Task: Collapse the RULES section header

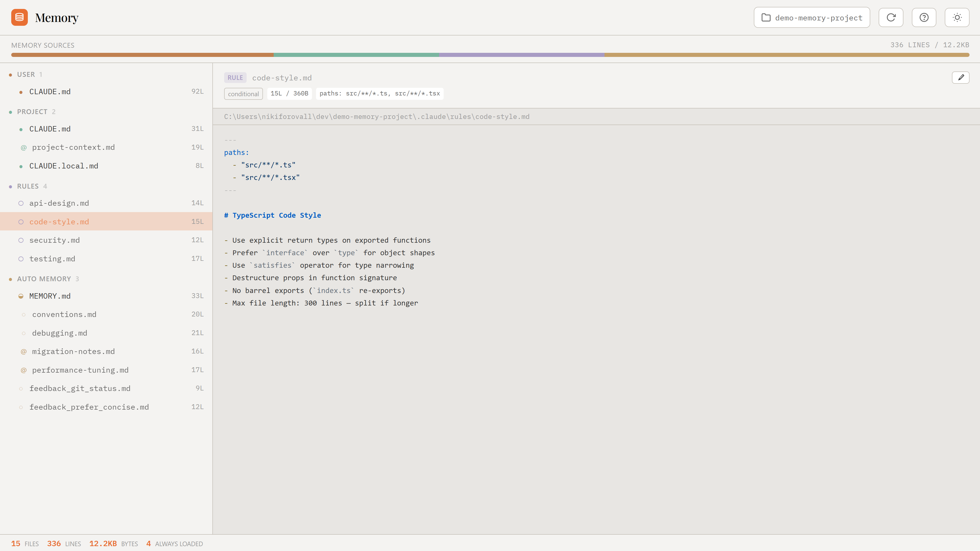Action: click(x=28, y=186)
